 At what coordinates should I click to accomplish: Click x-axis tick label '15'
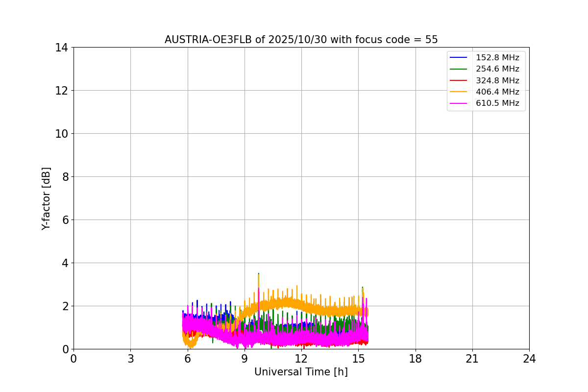point(358,359)
